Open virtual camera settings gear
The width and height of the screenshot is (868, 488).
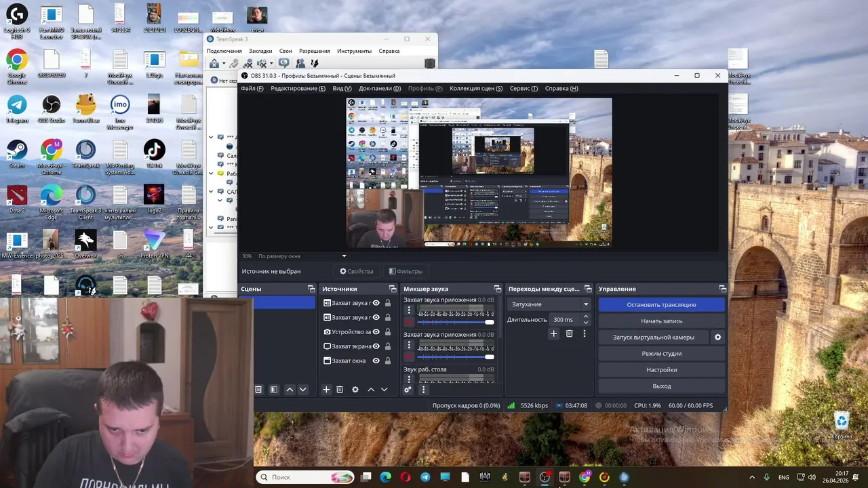coord(717,337)
